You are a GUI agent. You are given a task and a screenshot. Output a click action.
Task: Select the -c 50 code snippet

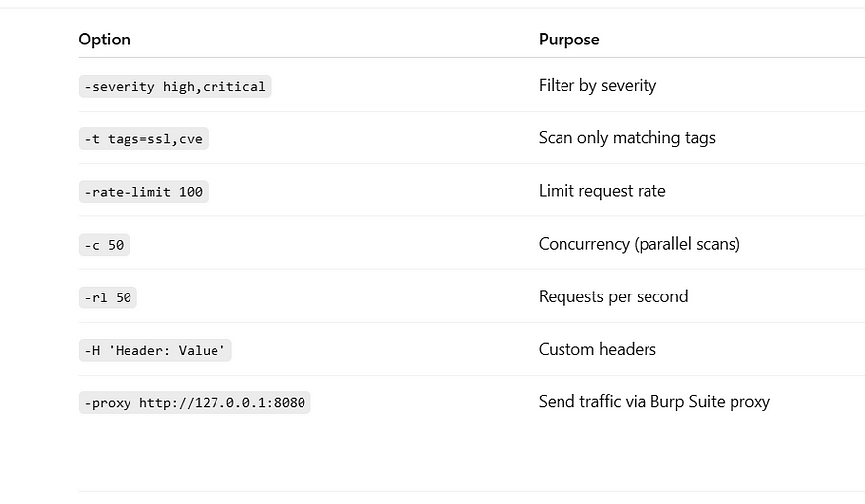pos(104,245)
